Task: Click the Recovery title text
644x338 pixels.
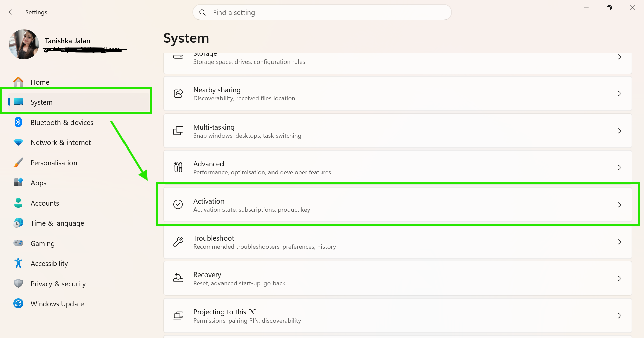Action: (207, 275)
